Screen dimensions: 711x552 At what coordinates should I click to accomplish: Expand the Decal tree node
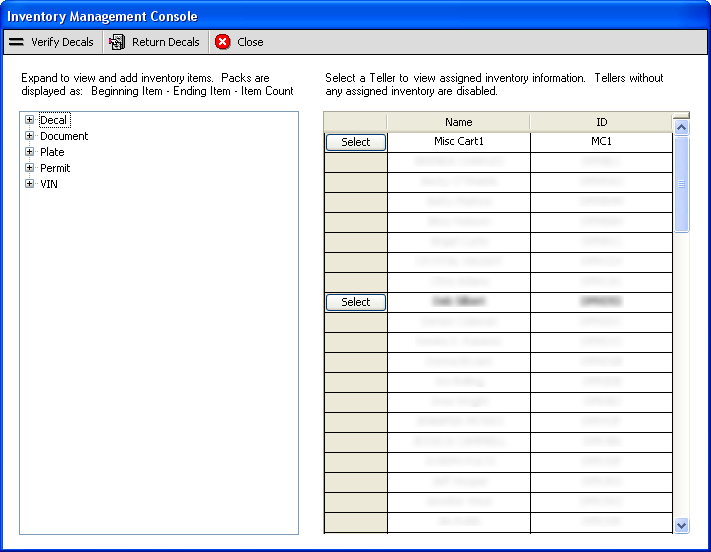tap(29, 120)
